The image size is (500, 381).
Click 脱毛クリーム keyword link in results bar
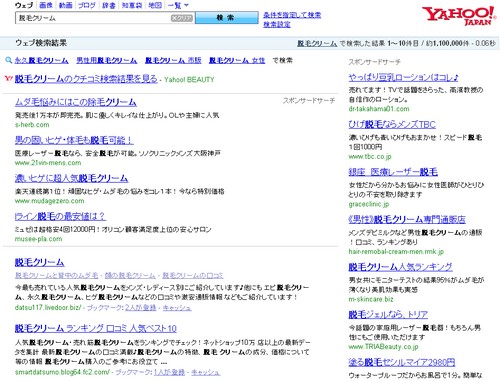[x=317, y=43]
